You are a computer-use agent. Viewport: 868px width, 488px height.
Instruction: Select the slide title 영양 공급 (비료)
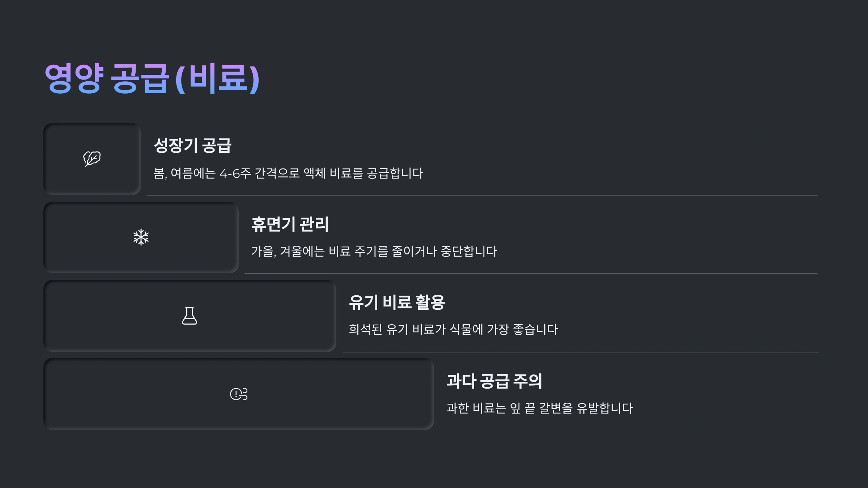tap(152, 78)
